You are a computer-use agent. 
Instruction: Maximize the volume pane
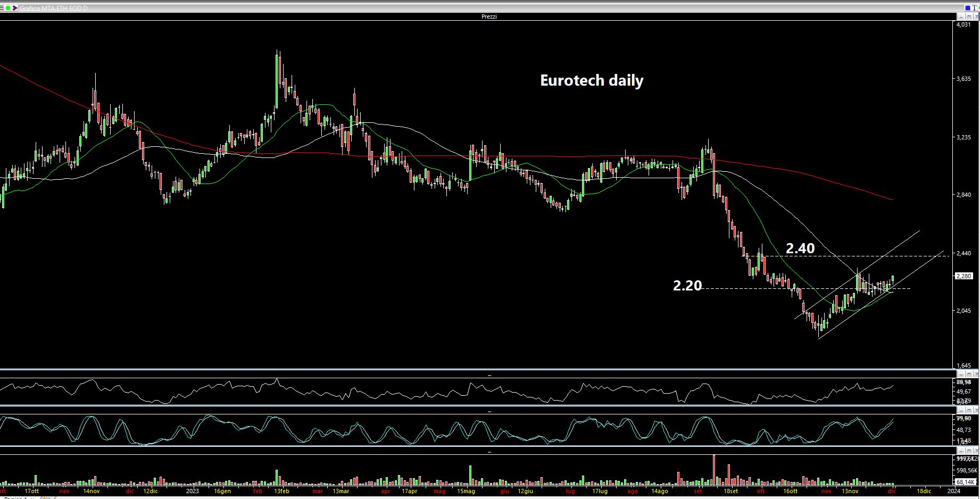click(x=969, y=451)
